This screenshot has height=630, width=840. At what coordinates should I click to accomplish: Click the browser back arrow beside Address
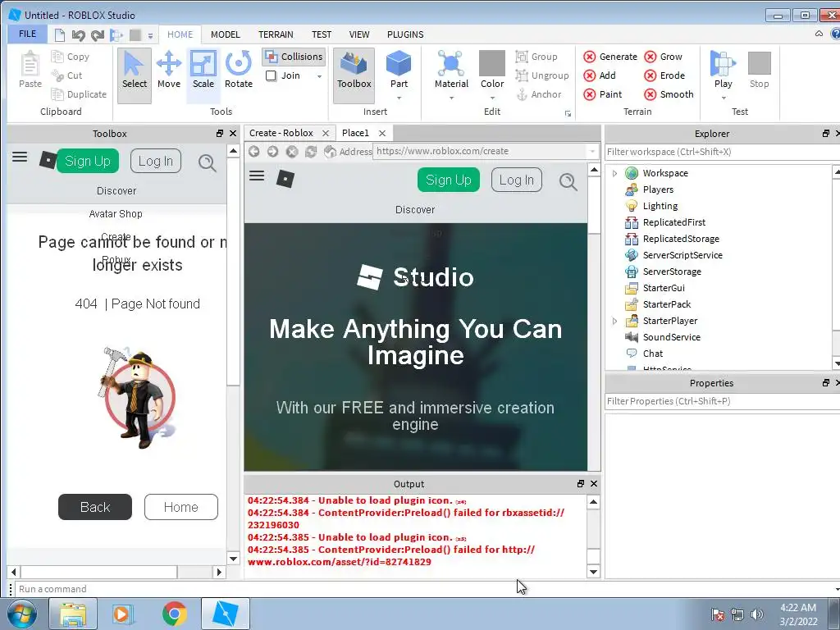point(254,152)
